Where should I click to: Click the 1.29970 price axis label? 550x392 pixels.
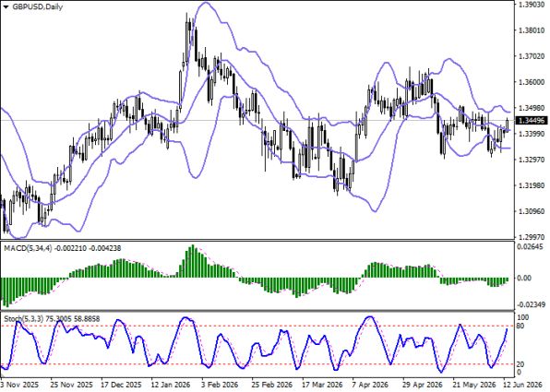point(531,237)
